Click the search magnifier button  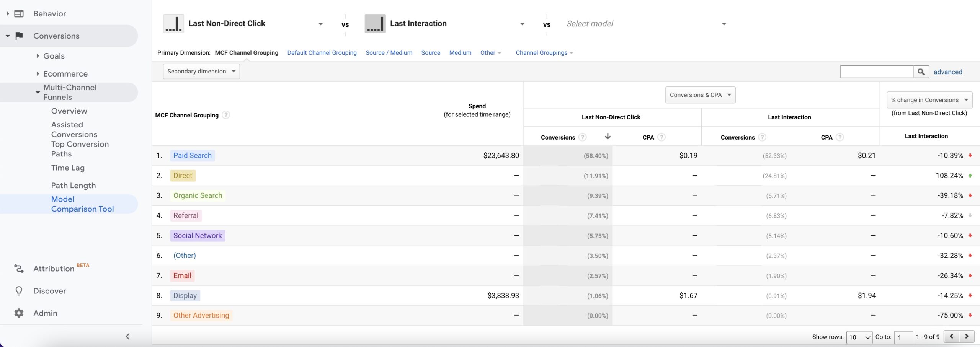coord(921,72)
